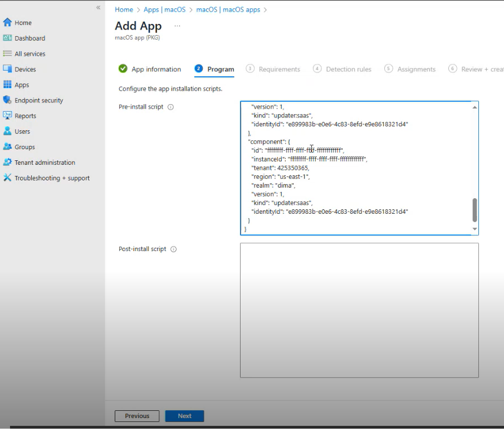
Task: Click the "region": "us-east-1" line
Action: (x=281, y=176)
